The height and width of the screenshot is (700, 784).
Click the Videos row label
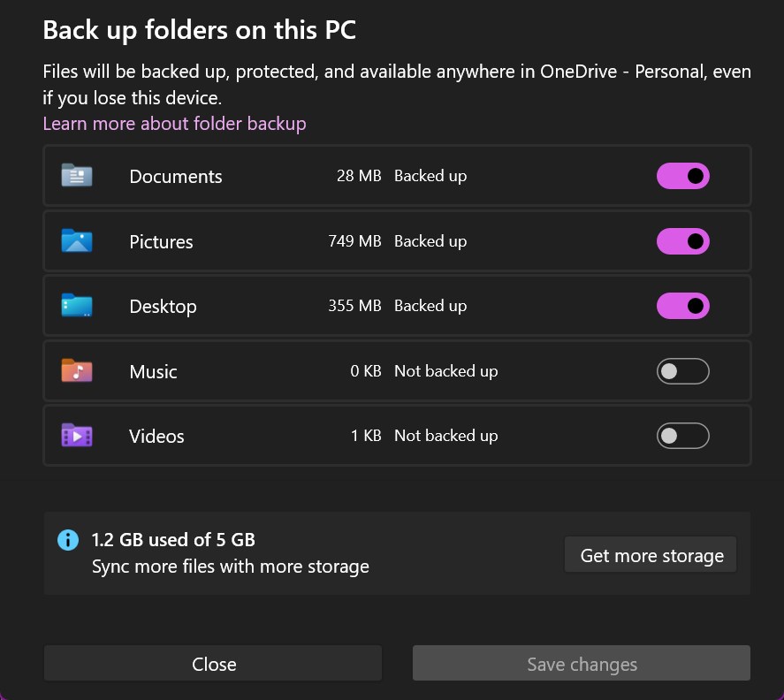tap(156, 437)
